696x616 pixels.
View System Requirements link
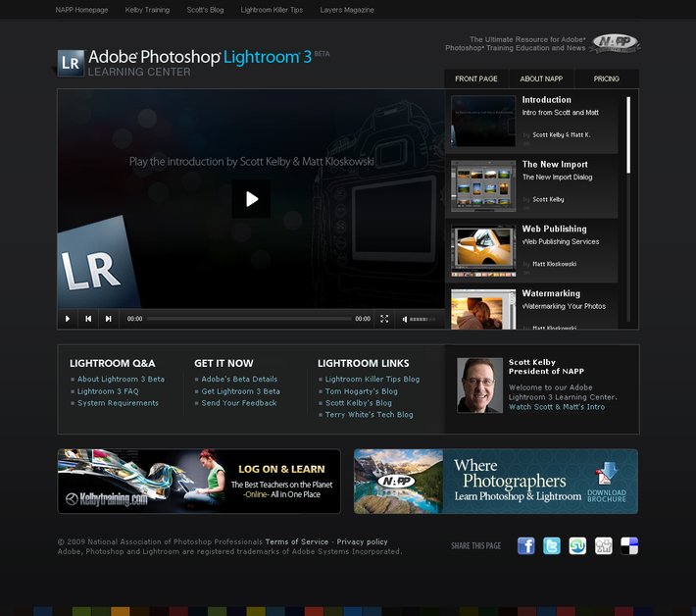pyautogui.click(x=118, y=403)
